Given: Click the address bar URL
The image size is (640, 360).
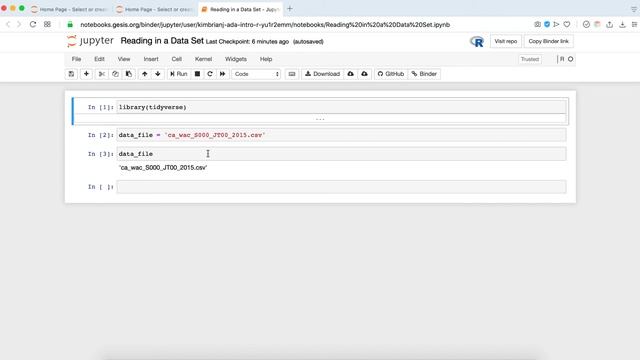Looking at the screenshot, I should click(x=265, y=25).
